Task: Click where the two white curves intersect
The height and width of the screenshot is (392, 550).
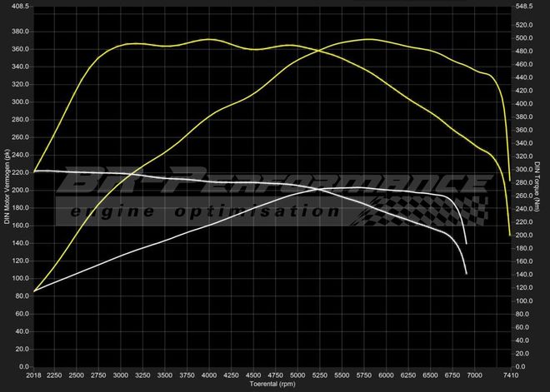Action: point(319,189)
